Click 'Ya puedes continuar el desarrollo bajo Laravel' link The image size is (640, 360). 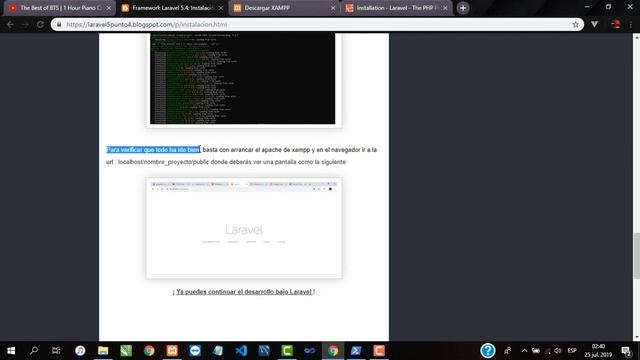tap(244, 292)
